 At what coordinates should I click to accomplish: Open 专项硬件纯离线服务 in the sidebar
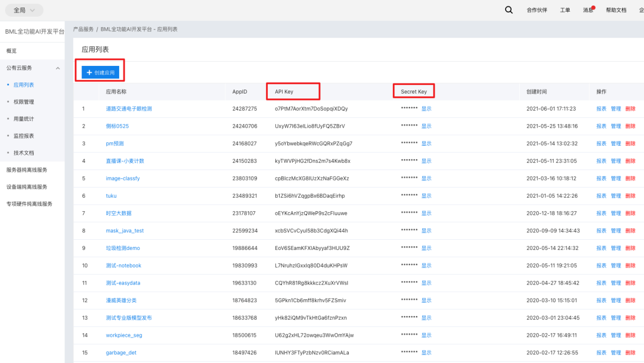click(29, 204)
